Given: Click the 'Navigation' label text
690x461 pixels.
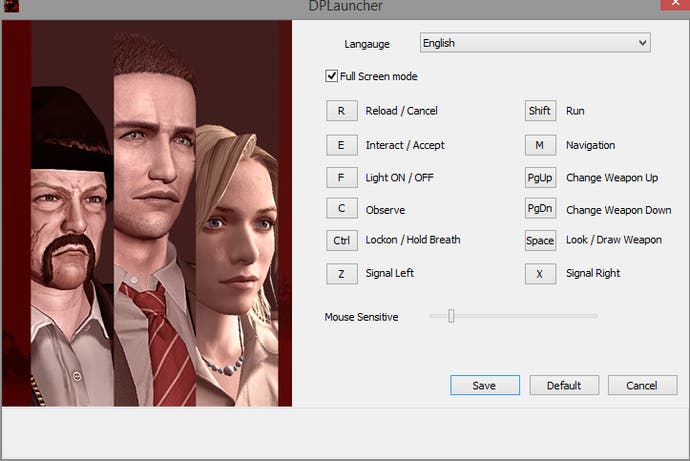Looking at the screenshot, I should 590,145.
